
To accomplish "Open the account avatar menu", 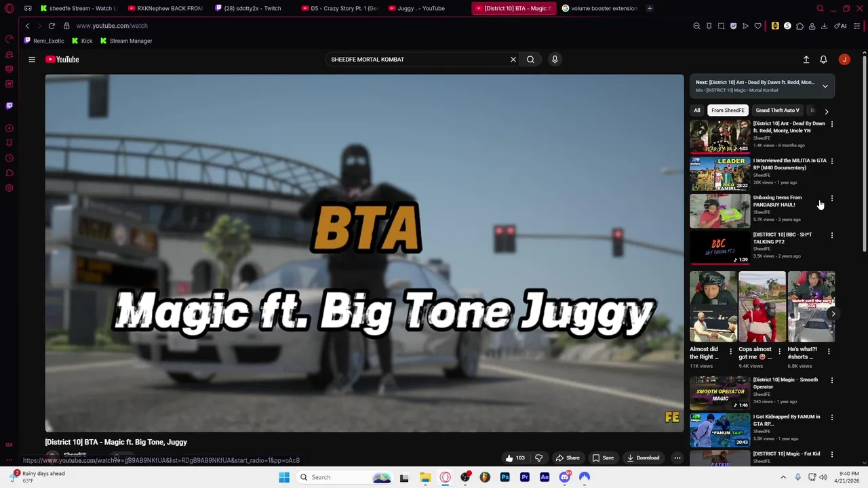I will pyautogui.click(x=844, y=60).
